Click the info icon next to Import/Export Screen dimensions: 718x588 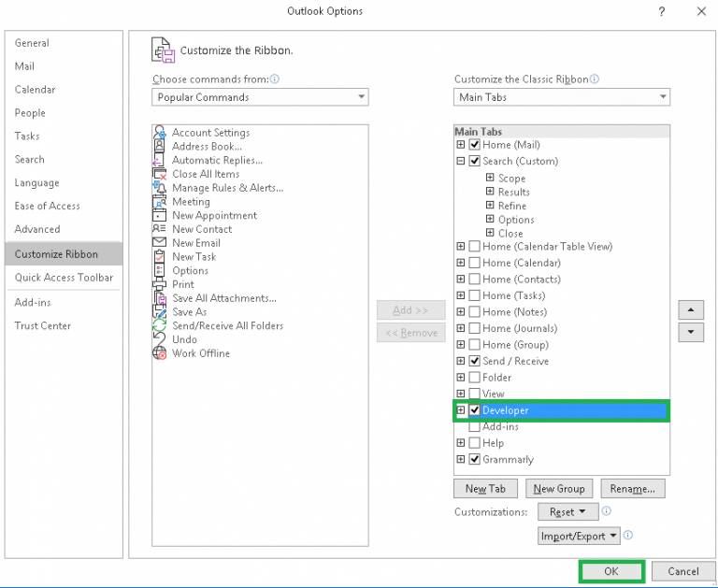(x=628, y=535)
